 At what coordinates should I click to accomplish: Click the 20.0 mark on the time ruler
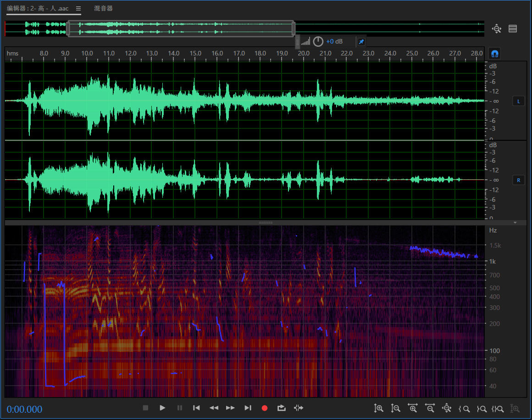(304, 53)
